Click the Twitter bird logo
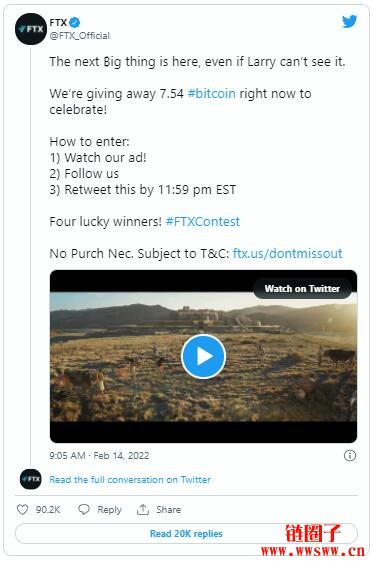The width and height of the screenshot is (374, 561). pos(349,21)
